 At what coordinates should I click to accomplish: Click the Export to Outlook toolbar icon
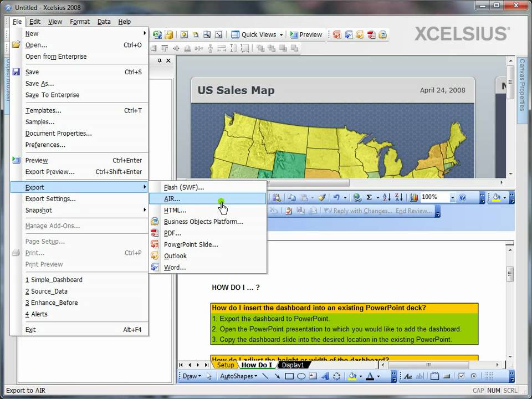coord(360,34)
